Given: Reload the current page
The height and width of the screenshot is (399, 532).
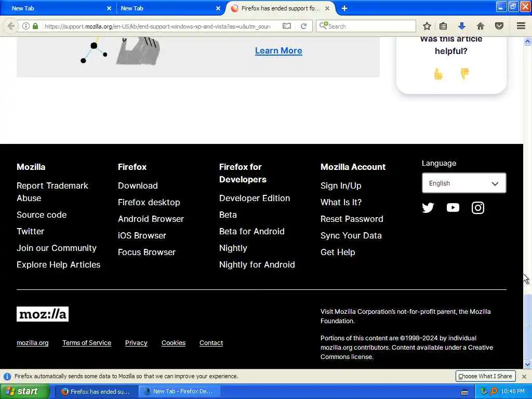Looking at the screenshot, I should (x=303, y=26).
